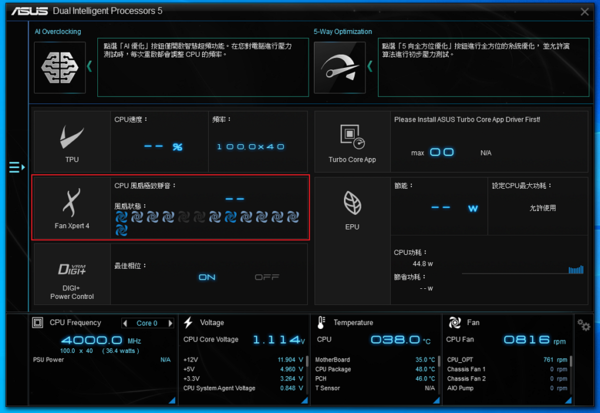
Task: Turn optimal phase ON
Action: tap(207, 277)
